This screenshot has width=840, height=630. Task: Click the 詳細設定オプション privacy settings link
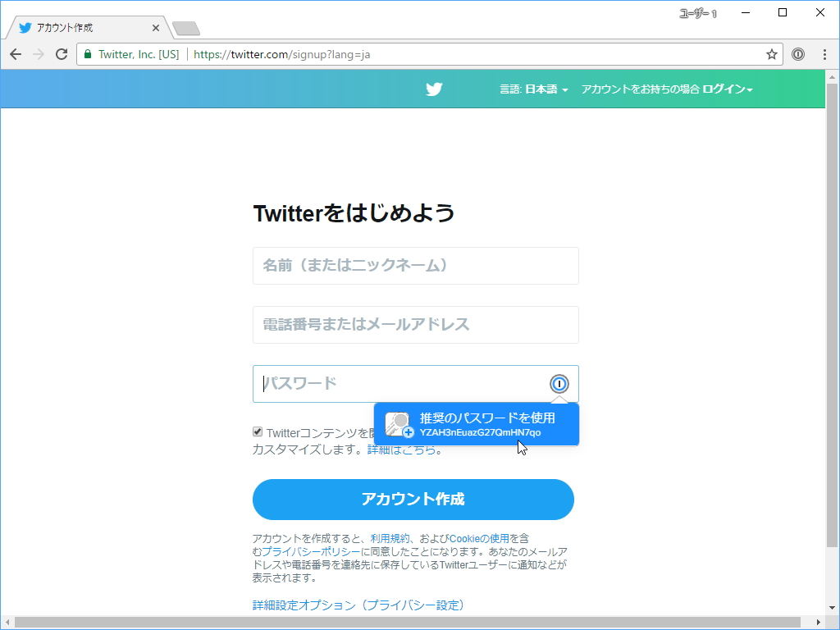click(358, 605)
